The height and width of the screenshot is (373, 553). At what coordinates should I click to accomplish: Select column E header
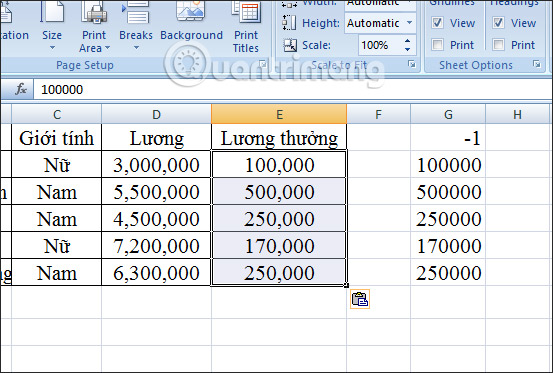click(x=279, y=114)
